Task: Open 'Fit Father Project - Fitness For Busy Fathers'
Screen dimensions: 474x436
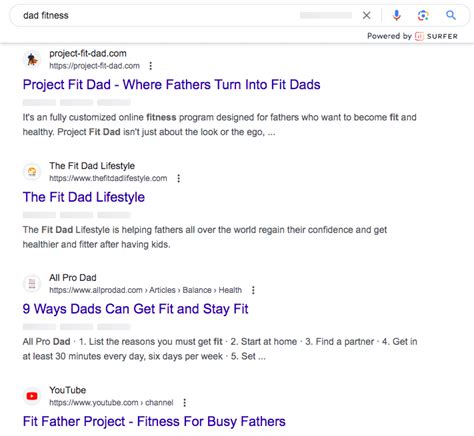Action: tap(154, 421)
